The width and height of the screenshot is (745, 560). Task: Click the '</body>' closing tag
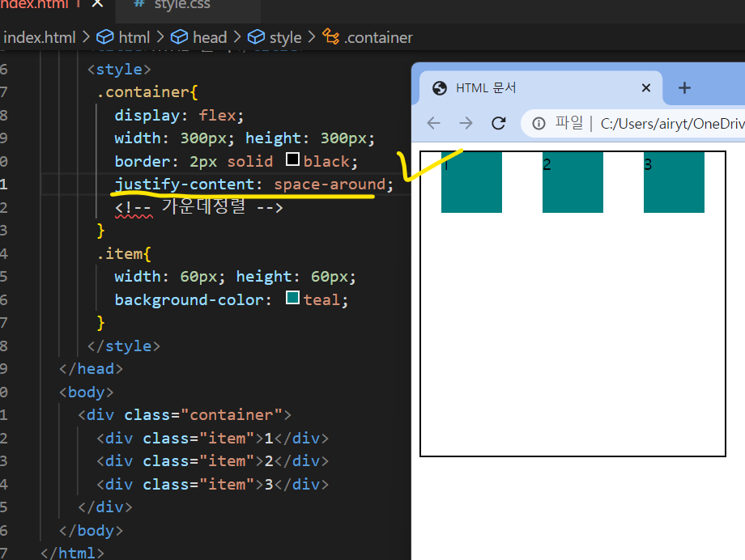click(91, 530)
